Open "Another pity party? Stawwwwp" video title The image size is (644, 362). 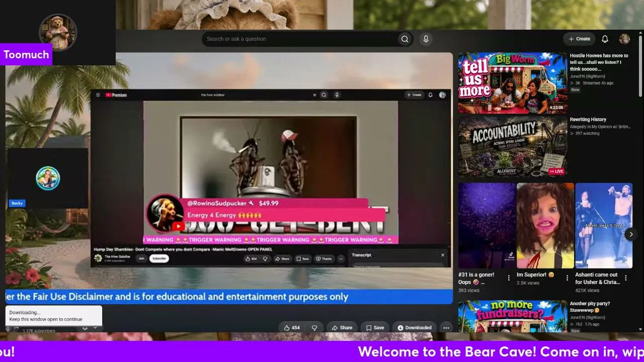(590, 307)
